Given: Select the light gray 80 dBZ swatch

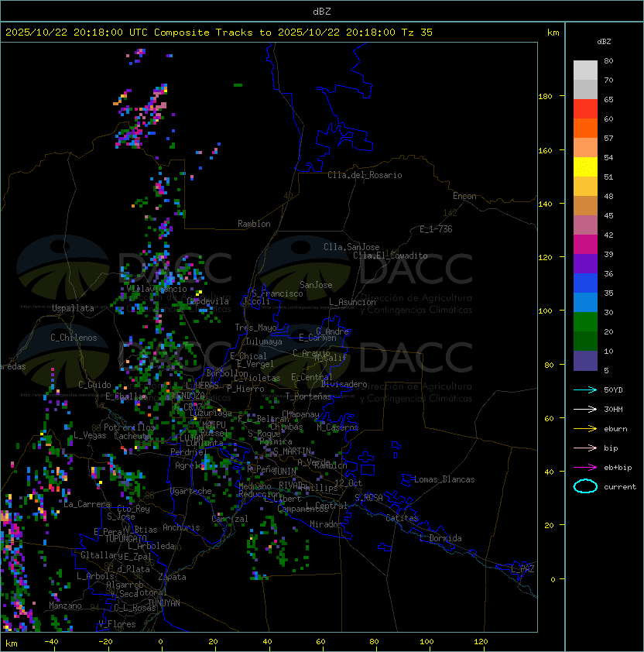Looking at the screenshot, I should point(585,70).
